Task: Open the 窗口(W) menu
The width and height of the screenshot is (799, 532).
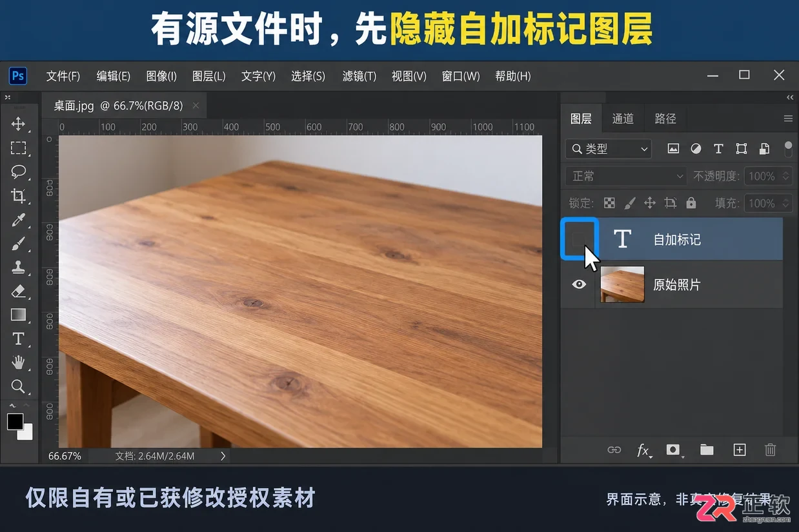Action: pos(461,76)
